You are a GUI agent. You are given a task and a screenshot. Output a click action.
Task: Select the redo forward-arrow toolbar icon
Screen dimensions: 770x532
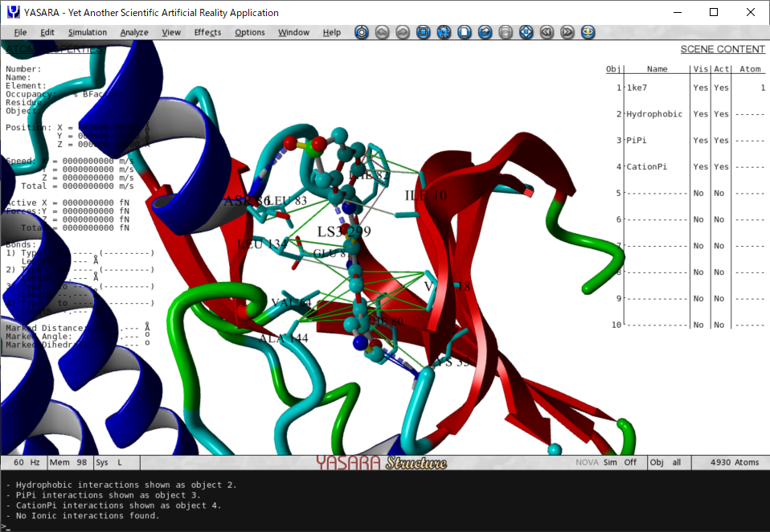point(402,32)
